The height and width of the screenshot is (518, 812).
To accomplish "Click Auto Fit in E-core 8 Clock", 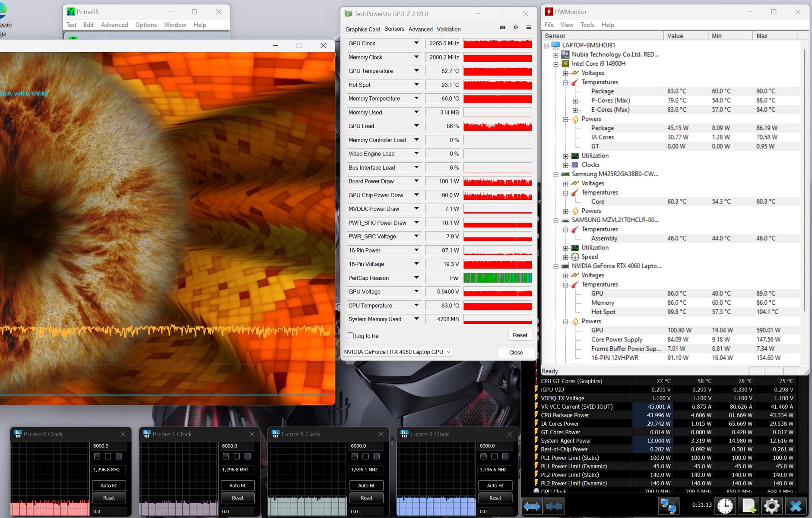I will [x=366, y=486].
